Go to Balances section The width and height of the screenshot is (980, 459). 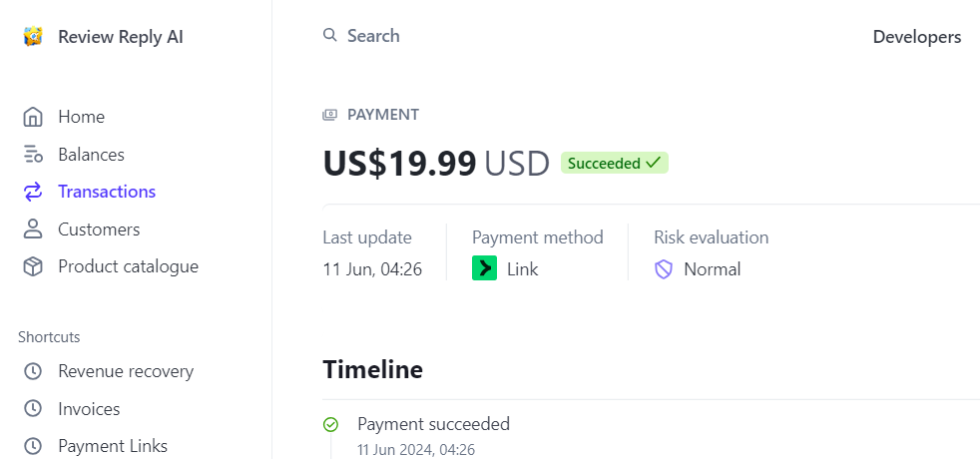91,155
